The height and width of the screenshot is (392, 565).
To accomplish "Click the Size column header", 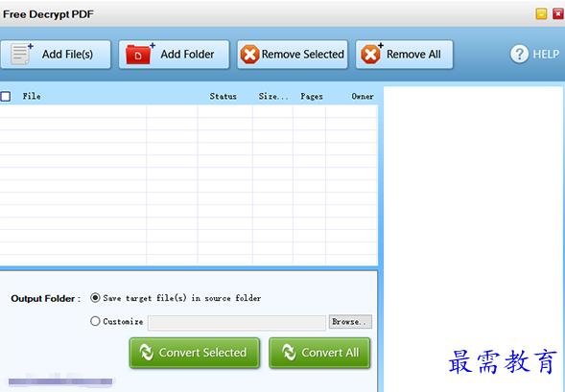I will (x=273, y=96).
